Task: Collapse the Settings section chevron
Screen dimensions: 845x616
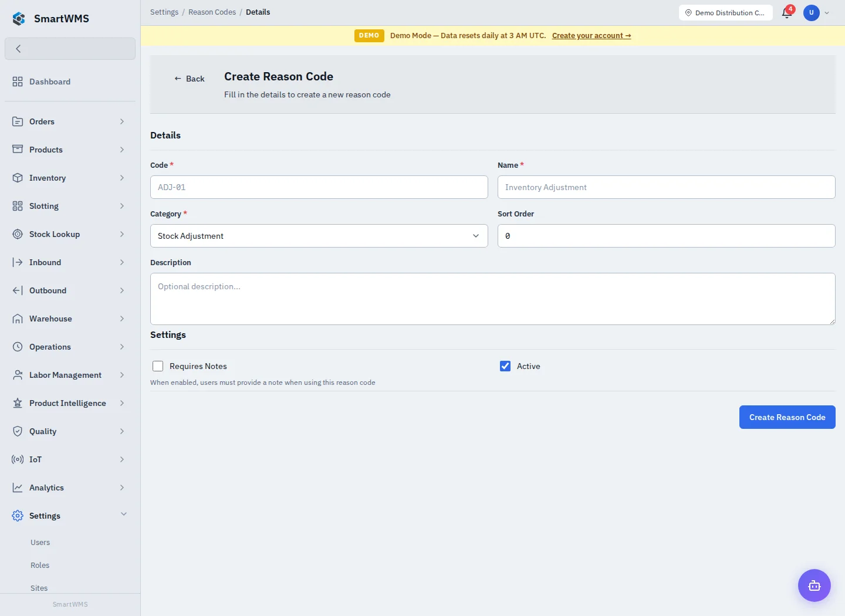Action: click(x=124, y=515)
